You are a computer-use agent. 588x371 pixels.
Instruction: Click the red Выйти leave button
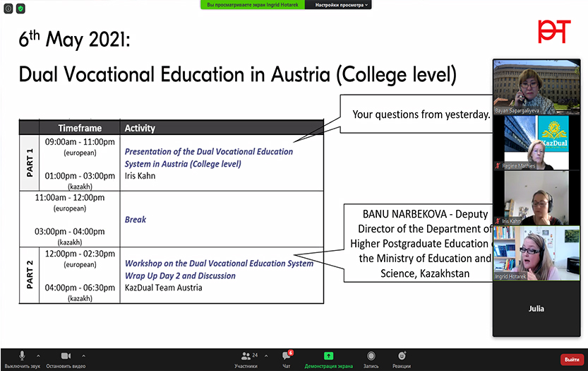pyautogui.click(x=572, y=359)
